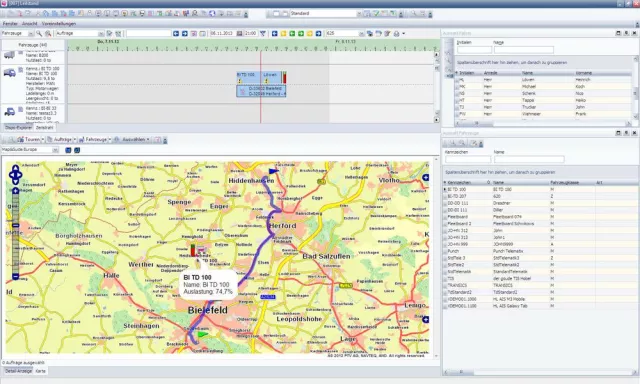The image size is (640, 384).
Task: Open the MapGuide Europe map selector
Action: 30,150
